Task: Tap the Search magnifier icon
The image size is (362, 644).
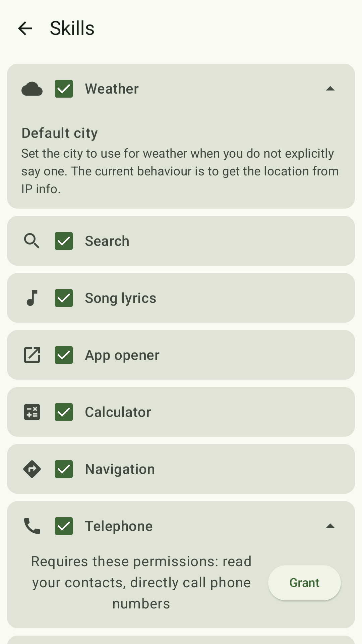Action: coord(32,241)
